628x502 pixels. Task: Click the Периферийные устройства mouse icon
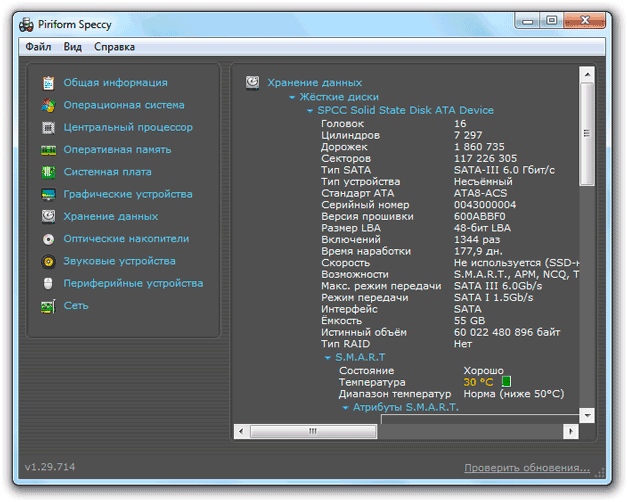[x=48, y=284]
